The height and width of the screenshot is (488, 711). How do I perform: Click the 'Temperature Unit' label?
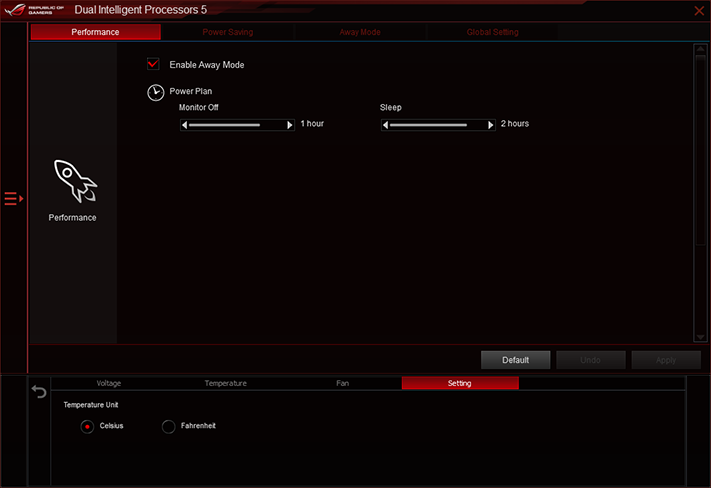coord(91,405)
